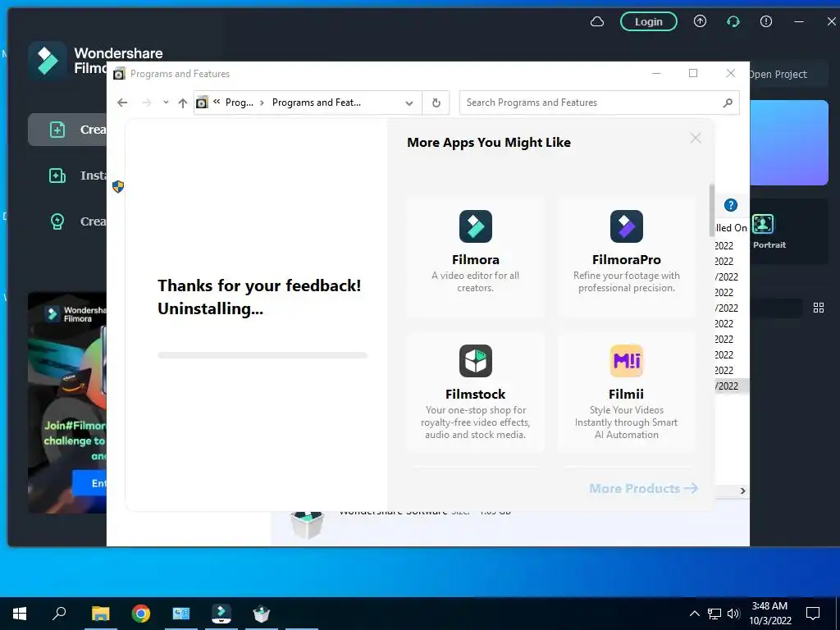
Task: Open the blue help question icon
Action: [731, 204]
